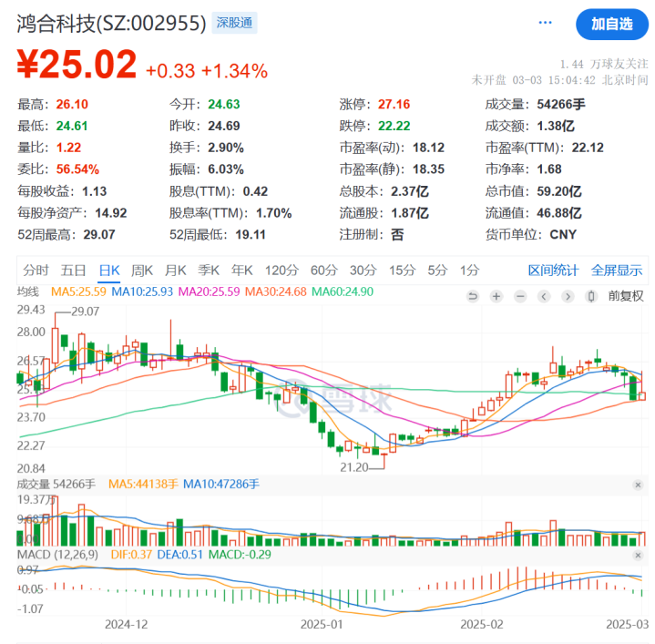The image size is (655, 644).
Task: Switch to the 分时 chart tab
Action: point(36,271)
